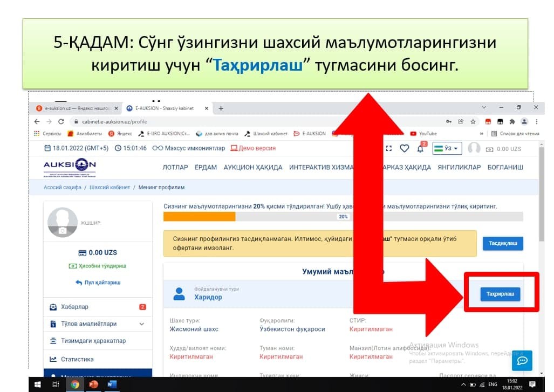Click Пул қайтариш refund link
554x392 pixels.
(x=98, y=283)
